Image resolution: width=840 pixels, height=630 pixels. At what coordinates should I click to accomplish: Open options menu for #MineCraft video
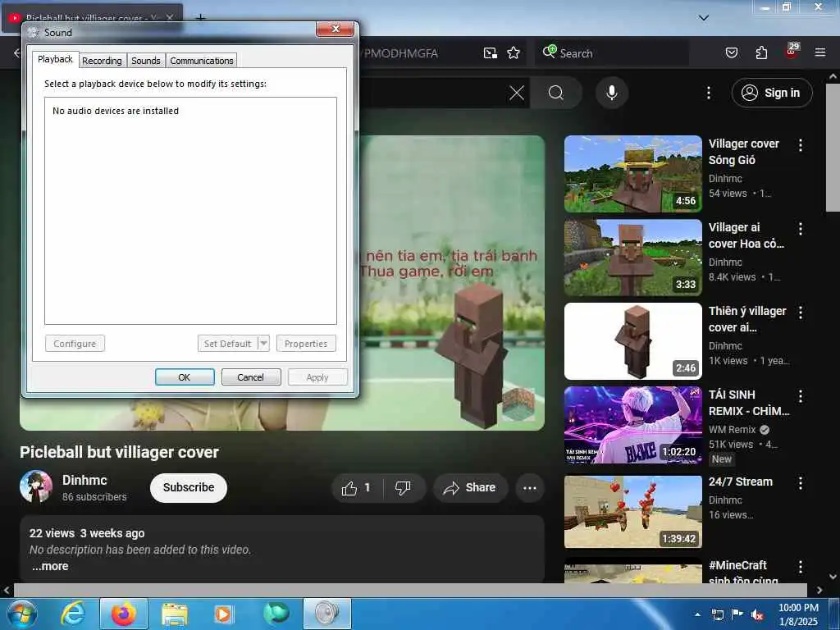800,567
